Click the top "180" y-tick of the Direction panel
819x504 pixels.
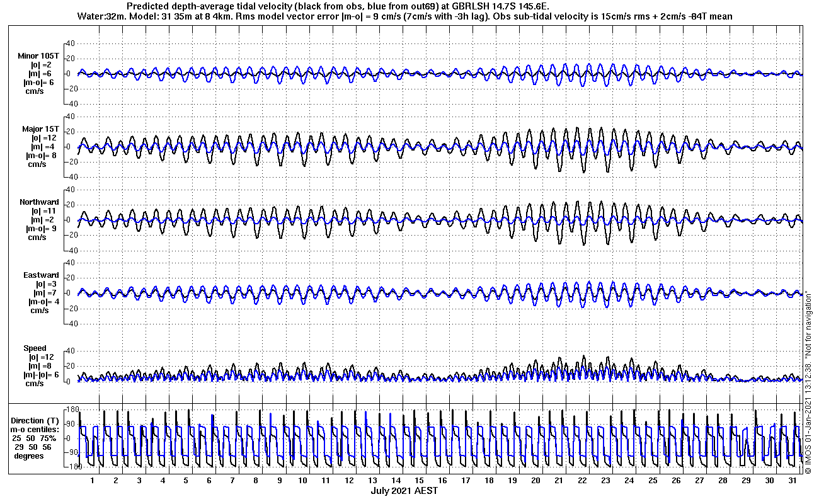(x=72, y=409)
